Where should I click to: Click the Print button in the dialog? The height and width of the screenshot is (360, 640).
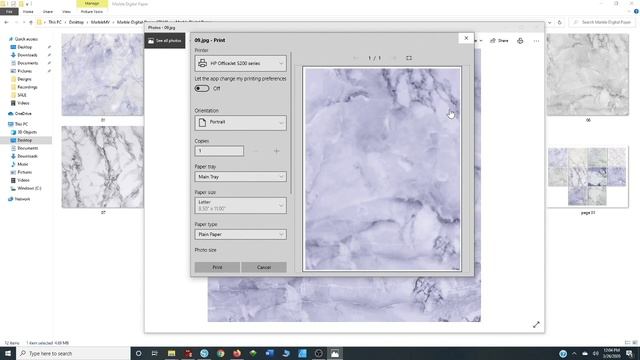(217, 267)
